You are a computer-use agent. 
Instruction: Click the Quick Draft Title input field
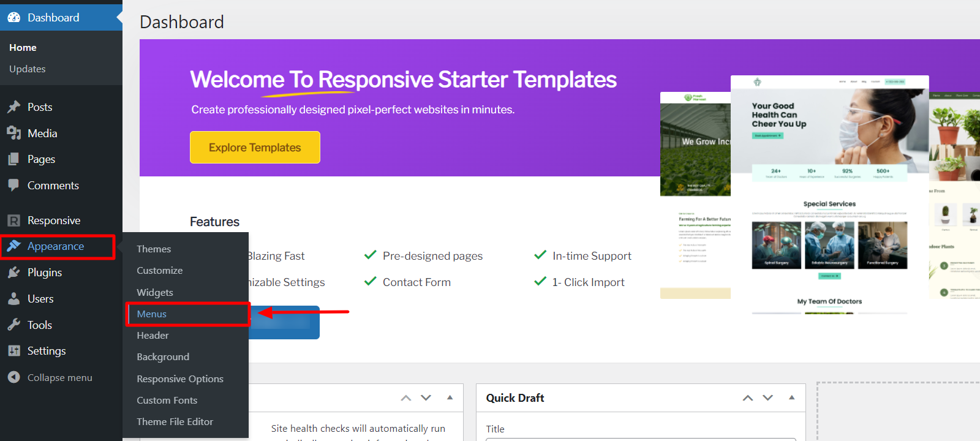point(641,439)
